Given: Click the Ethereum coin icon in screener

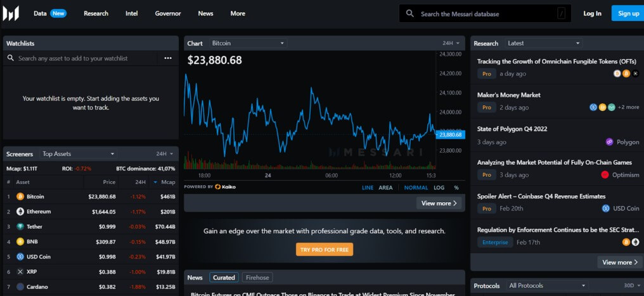Looking at the screenshot, I should point(20,212).
